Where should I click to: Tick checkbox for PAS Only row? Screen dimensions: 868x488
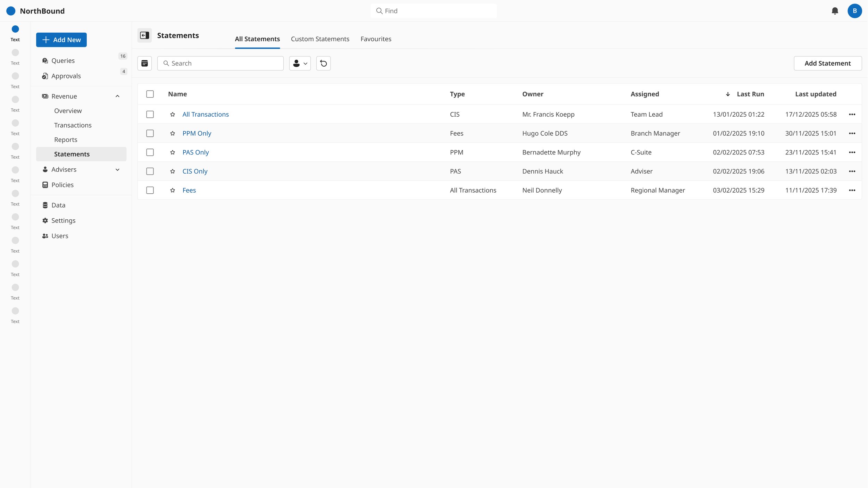150,152
